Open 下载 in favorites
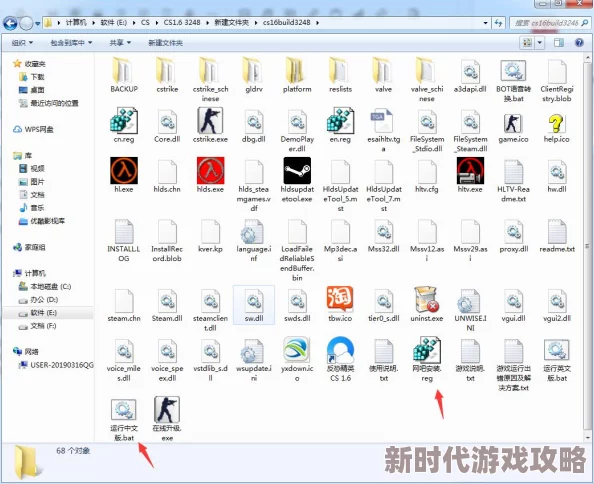The width and height of the screenshot is (594, 484). click(x=32, y=77)
